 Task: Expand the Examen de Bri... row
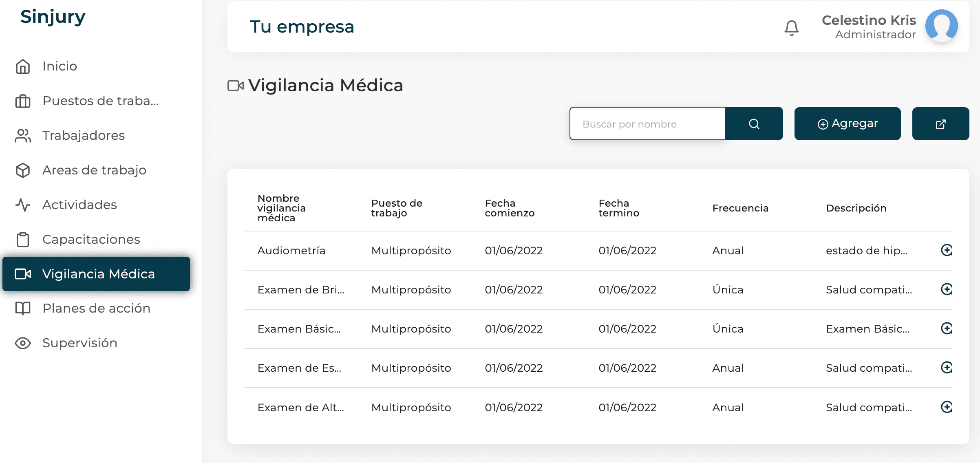click(946, 289)
